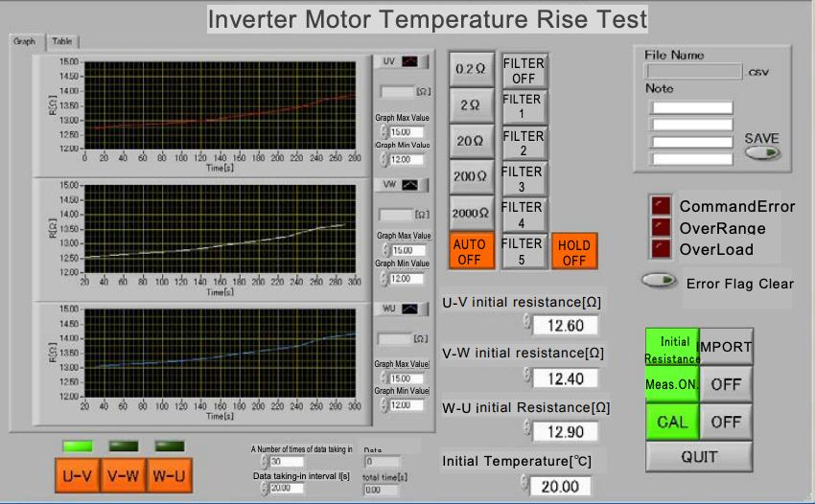
Task: Click the OverLoad indicator light
Action: (661, 248)
